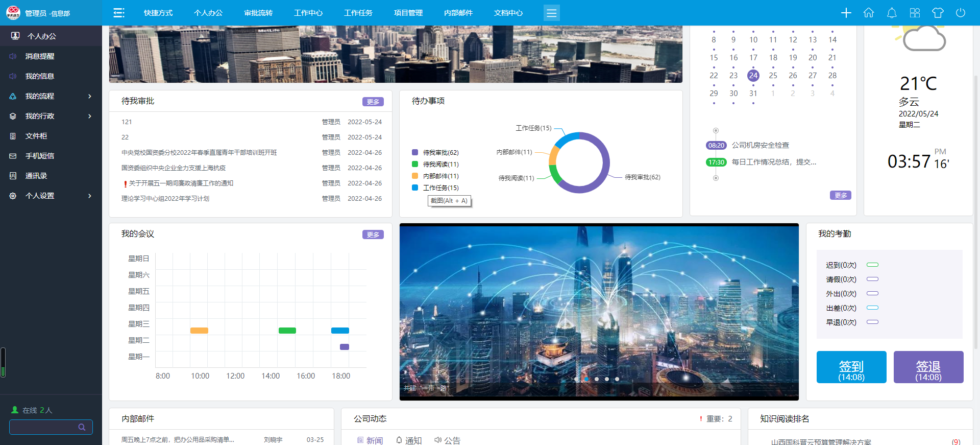Collapse sidebar with the hamburger icon

[x=119, y=13]
